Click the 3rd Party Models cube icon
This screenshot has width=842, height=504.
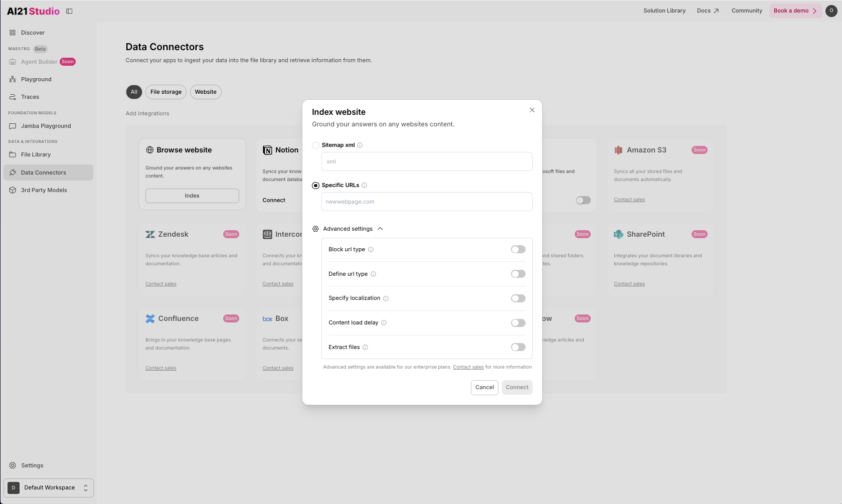point(13,190)
